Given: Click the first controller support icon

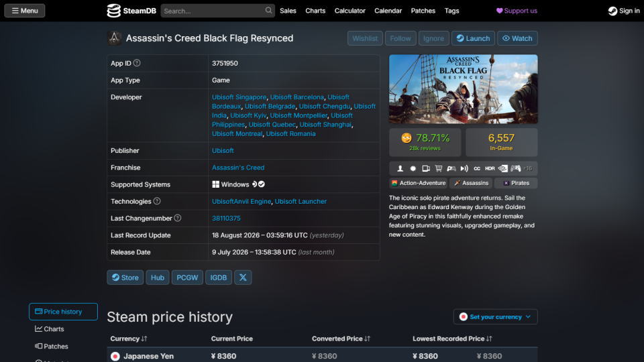Looking at the screenshot, I should point(451,168).
